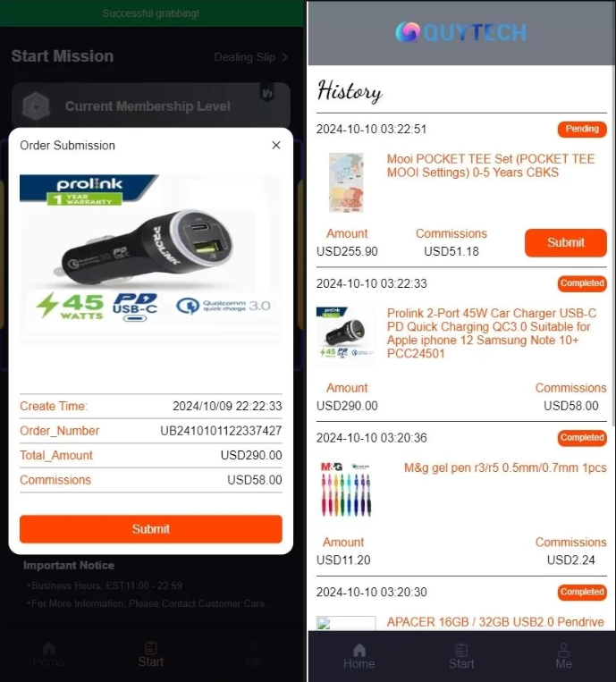Open the M&G gel pen thumbnail
Image resolution: width=616 pixels, height=682 pixels.
[346, 489]
